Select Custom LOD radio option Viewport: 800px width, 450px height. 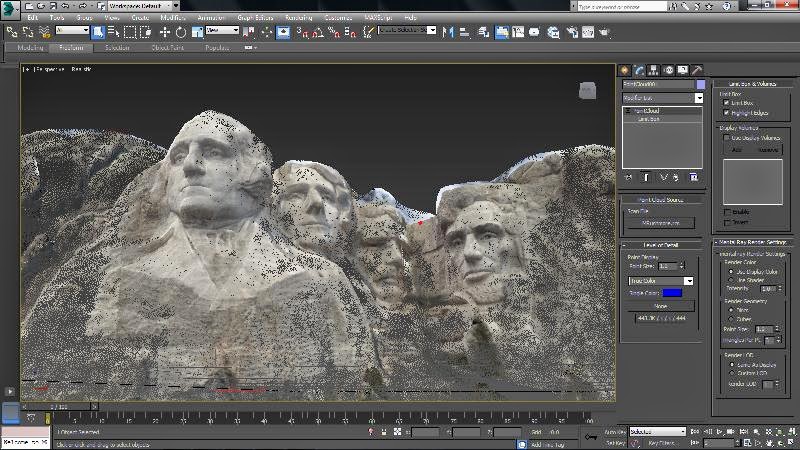click(732, 373)
